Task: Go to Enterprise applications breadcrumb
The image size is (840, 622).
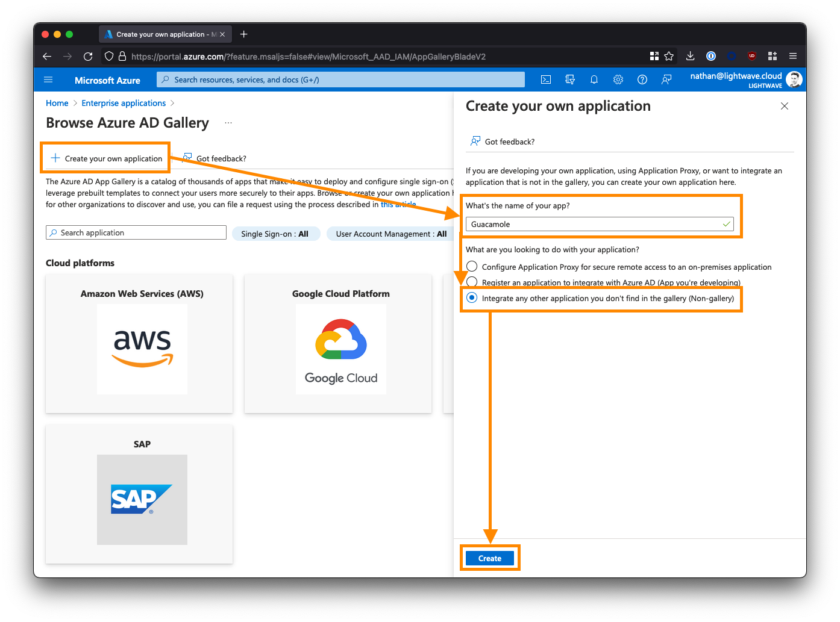Action: point(124,103)
